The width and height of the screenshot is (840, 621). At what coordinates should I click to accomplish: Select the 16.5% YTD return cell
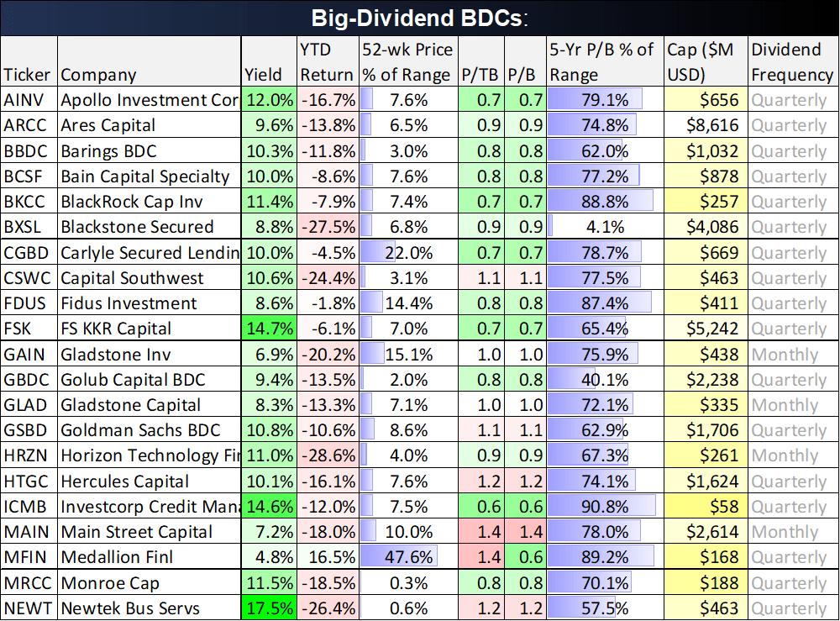tap(328, 557)
